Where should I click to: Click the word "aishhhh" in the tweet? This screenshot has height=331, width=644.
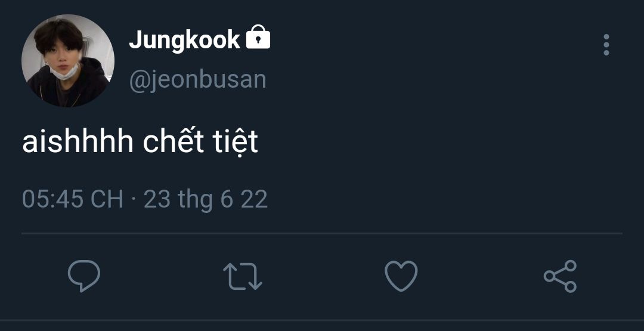[x=77, y=143]
